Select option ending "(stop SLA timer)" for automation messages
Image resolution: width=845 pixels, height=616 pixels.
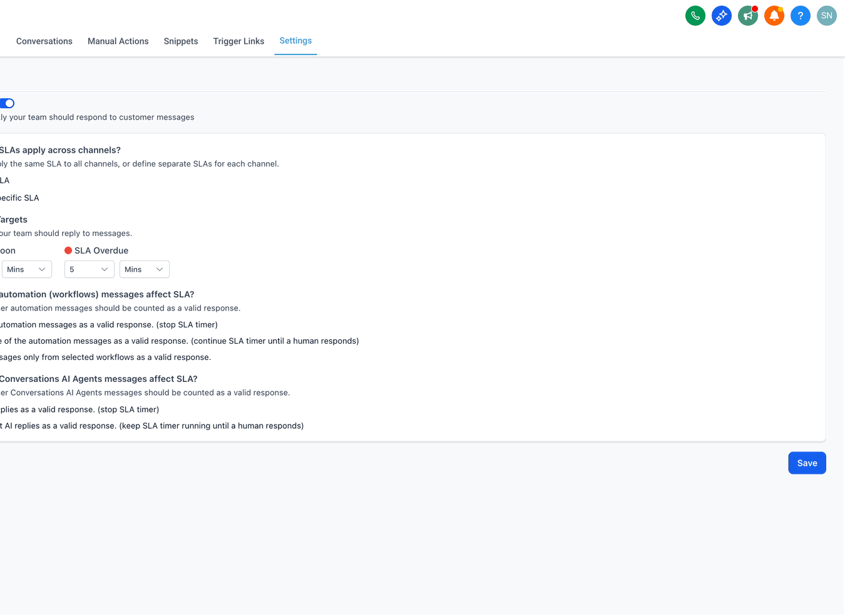tap(109, 325)
